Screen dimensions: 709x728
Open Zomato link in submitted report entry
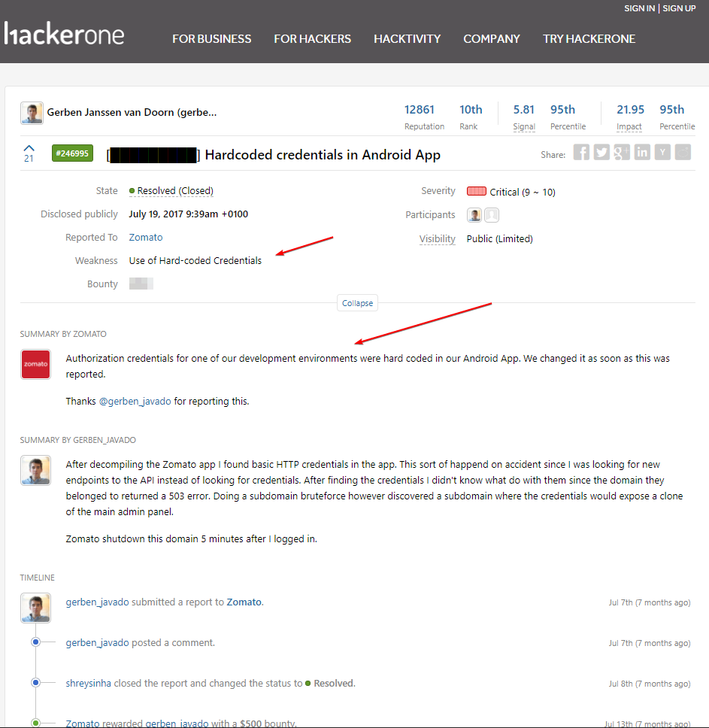(x=244, y=602)
